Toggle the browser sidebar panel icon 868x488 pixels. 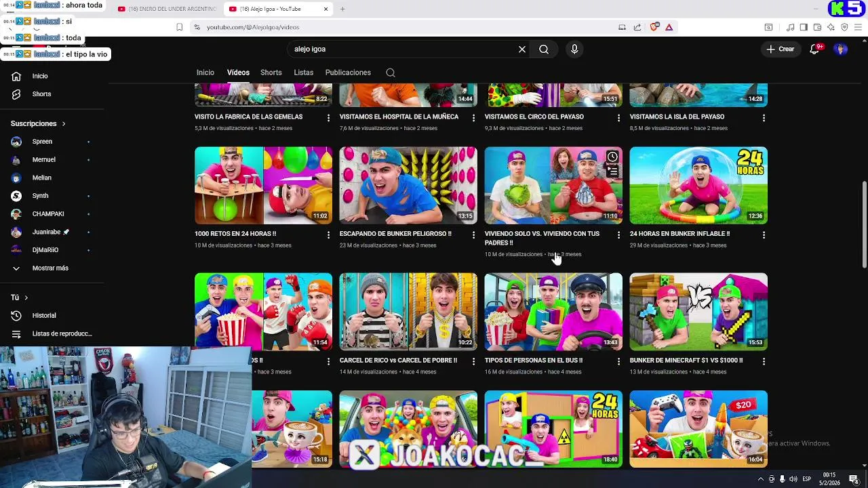click(x=804, y=27)
